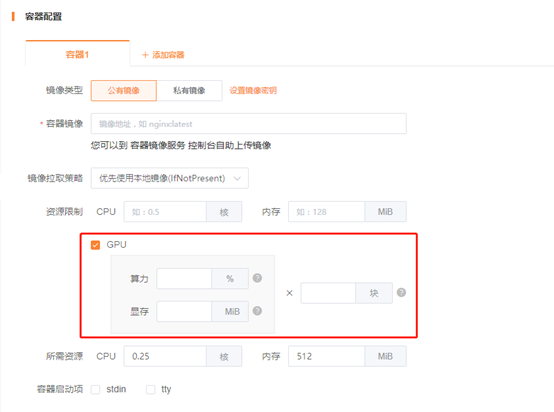The height and width of the screenshot is (412, 554).
Task: Switch to the 容器1 tab
Action: pos(77,54)
